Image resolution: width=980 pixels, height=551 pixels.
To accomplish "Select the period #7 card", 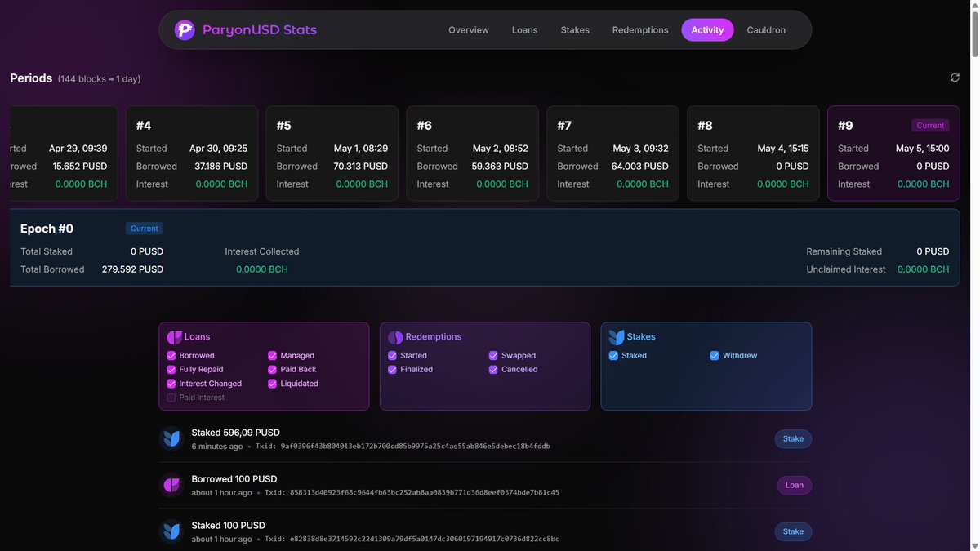I will pyautogui.click(x=613, y=153).
